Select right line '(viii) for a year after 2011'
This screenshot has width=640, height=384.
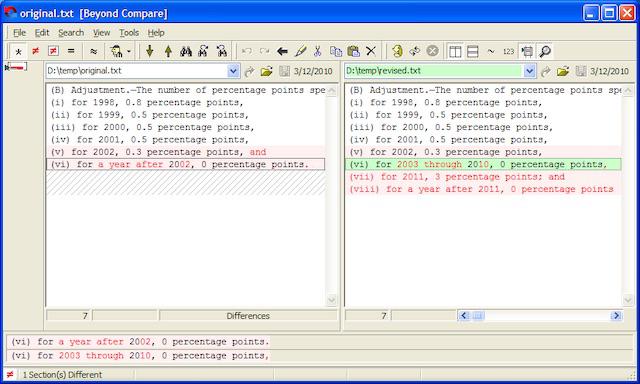pos(483,189)
